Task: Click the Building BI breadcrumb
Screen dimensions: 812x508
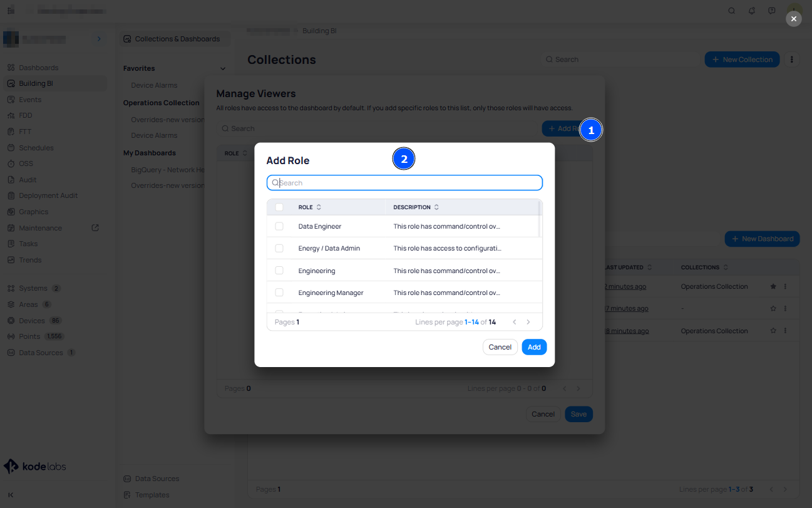Action: 320,31
